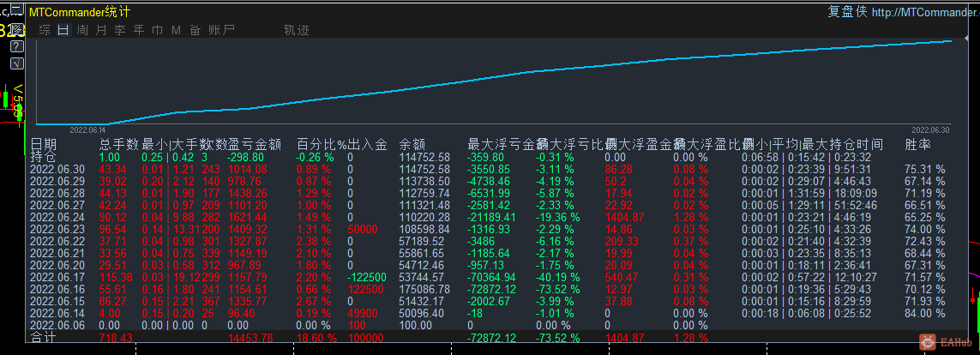Switch to the 年 yearly tab
The image size is (980, 355).
[139, 30]
